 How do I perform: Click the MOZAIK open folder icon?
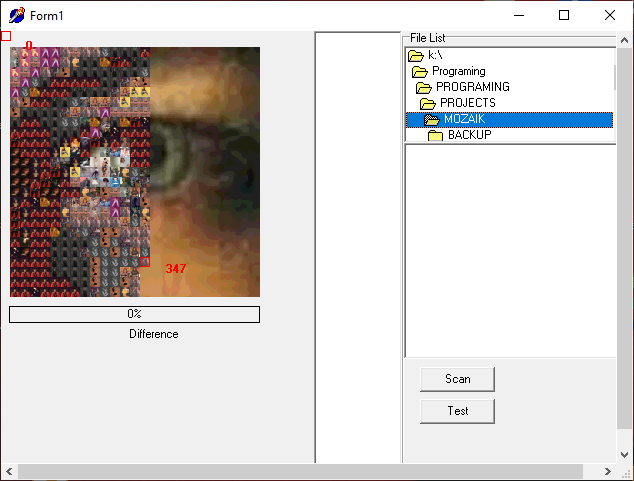[432, 119]
